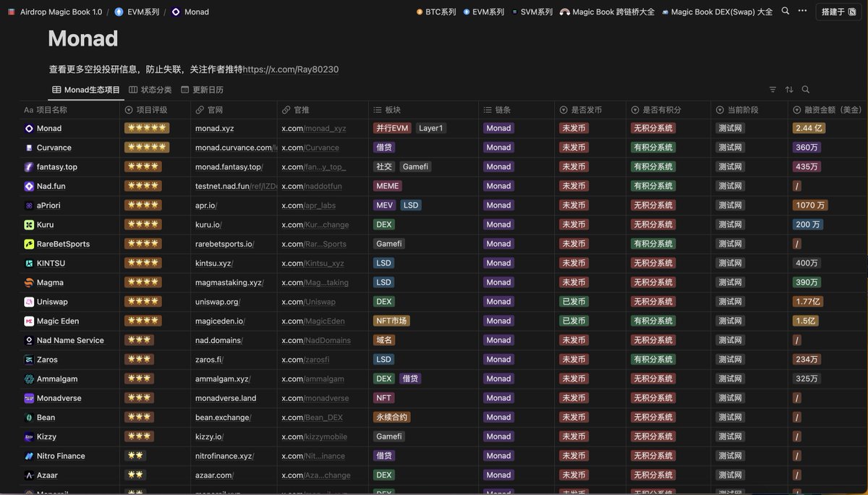Click the Azaar row logo icon
The width and height of the screenshot is (868, 495).
29,475
